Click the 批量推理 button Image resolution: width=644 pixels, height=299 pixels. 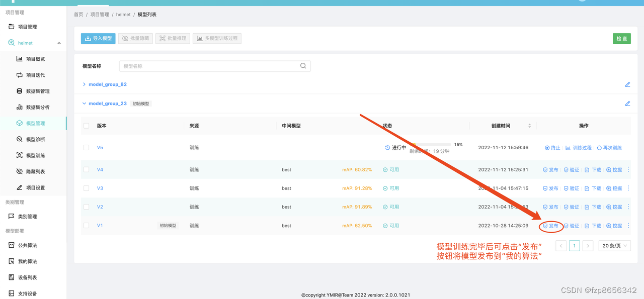173,38
